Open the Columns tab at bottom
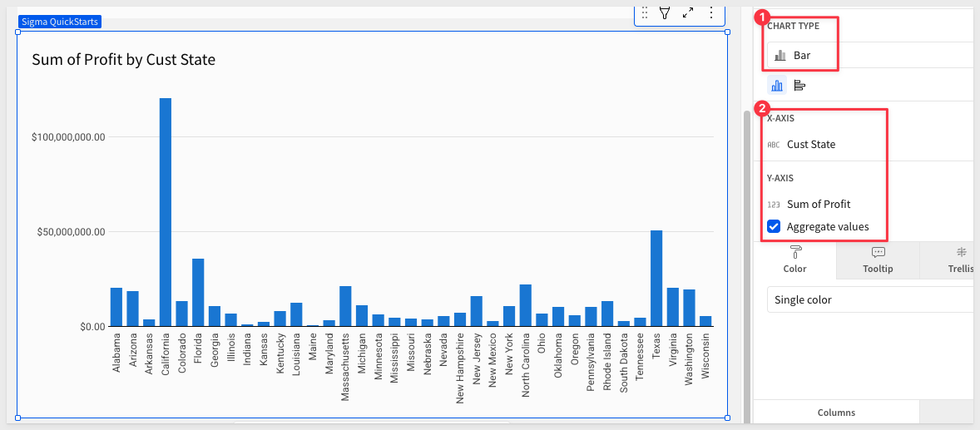This screenshot has height=430, width=980. click(x=836, y=413)
